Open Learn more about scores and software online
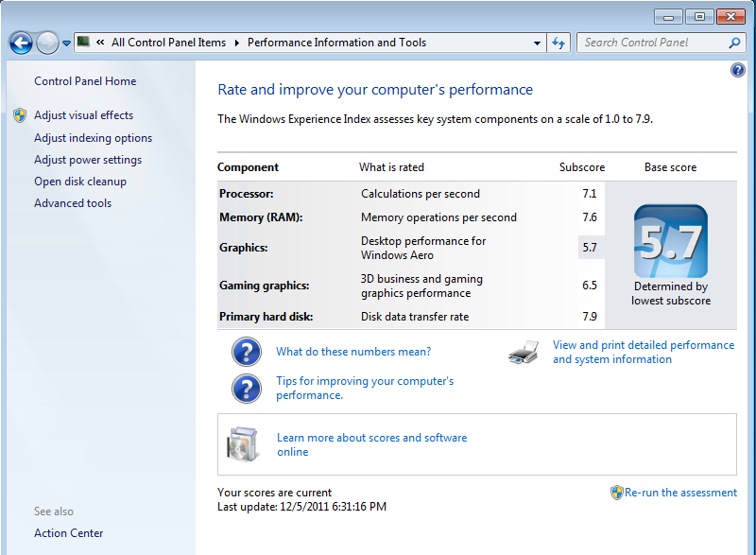Image resolution: width=756 pixels, height=555 pixels. pos(371,444)
